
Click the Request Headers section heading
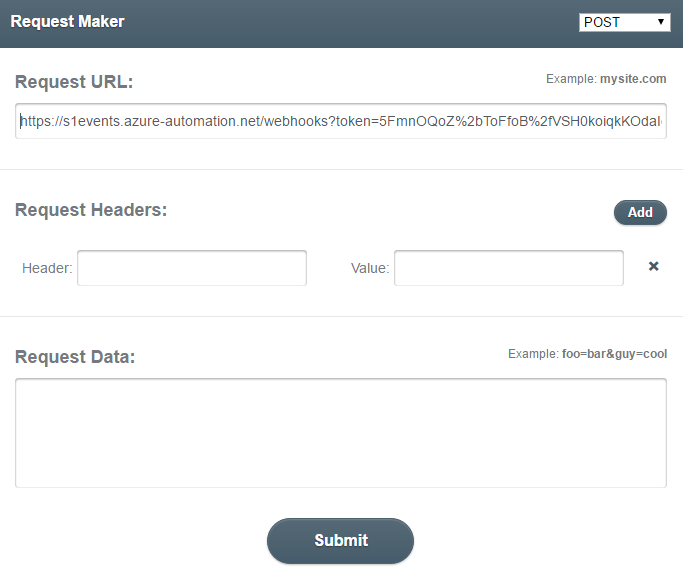[x=91, y=210]
